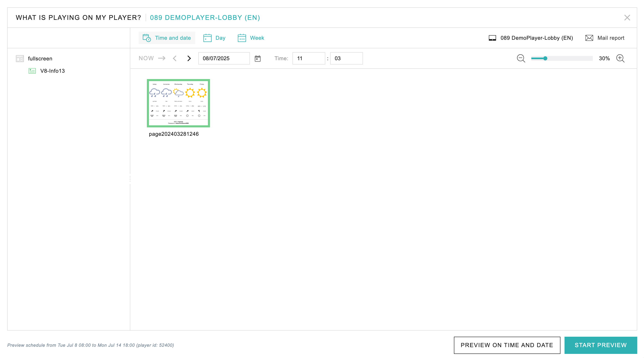This screenshot has height=358, width=644.
Task: Click the preview schedule status text
Action: pos(91,345)
